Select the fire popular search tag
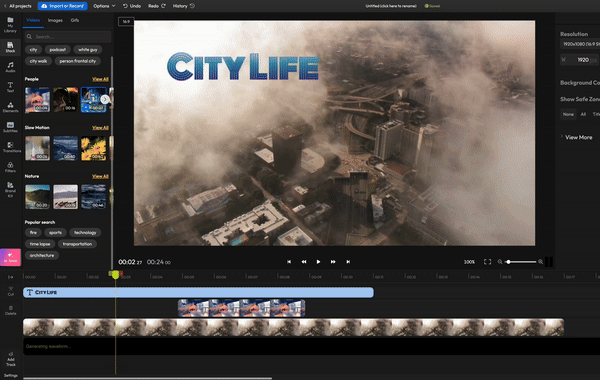Viewport: 600px width, 380px height. [x=33, y=233]
